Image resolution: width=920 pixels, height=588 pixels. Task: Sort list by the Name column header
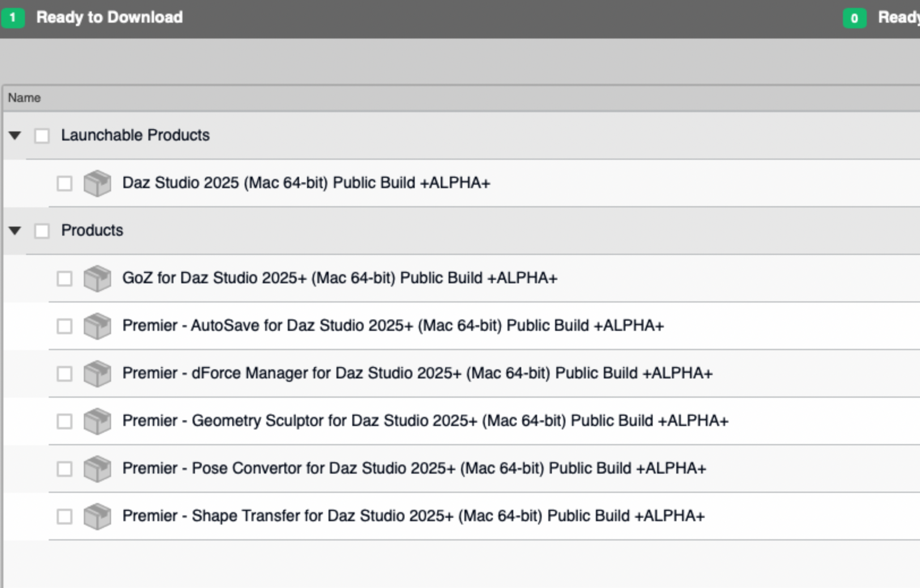tap(24, 98)
